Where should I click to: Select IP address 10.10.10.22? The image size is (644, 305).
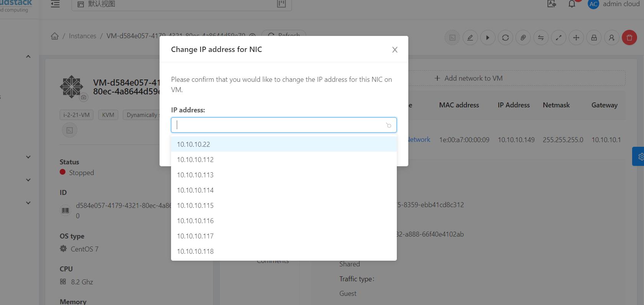tap(284, 144)
